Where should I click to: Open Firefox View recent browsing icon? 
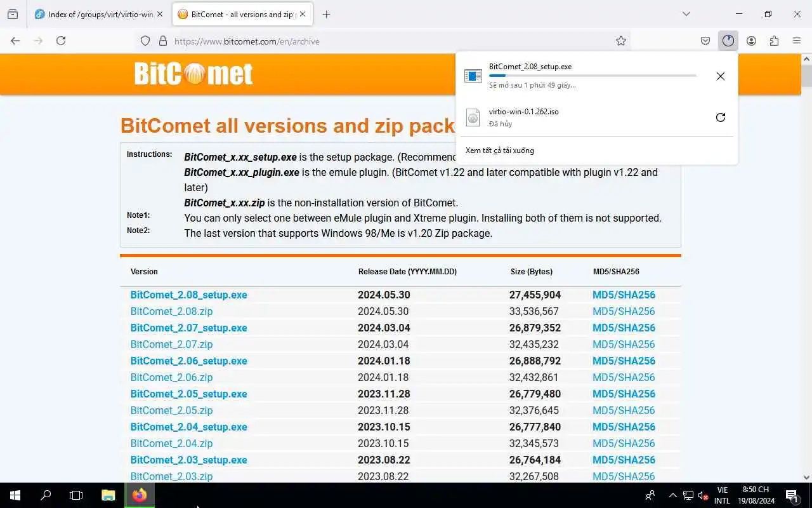(x=13, y=14)
